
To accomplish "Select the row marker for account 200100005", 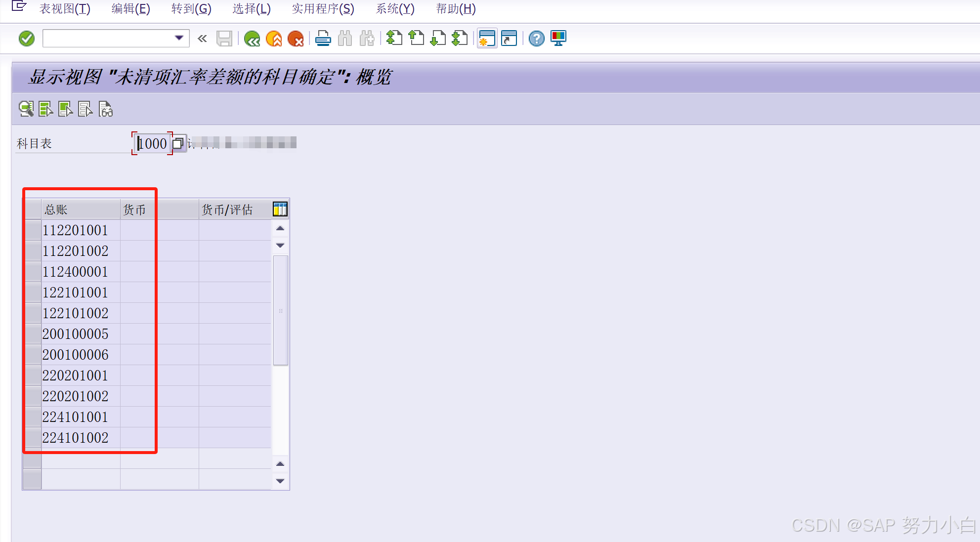I will tap(33, 334).
